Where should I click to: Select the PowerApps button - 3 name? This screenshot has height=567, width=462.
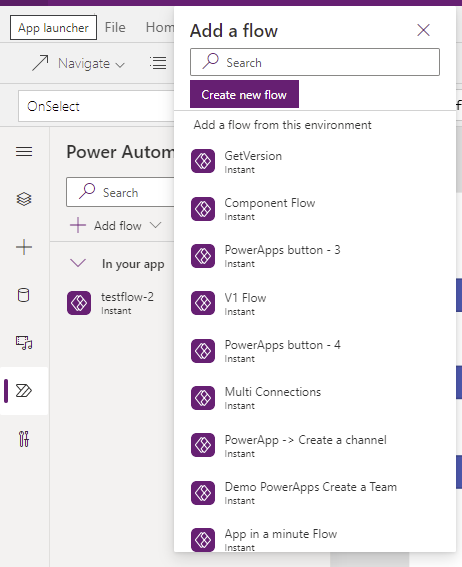tap(282, 250)
